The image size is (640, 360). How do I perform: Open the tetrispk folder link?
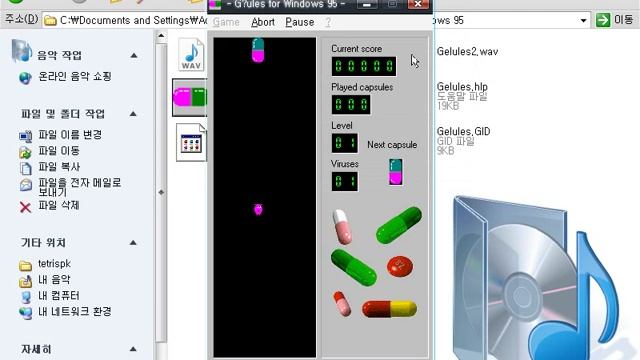coord(54,264)
